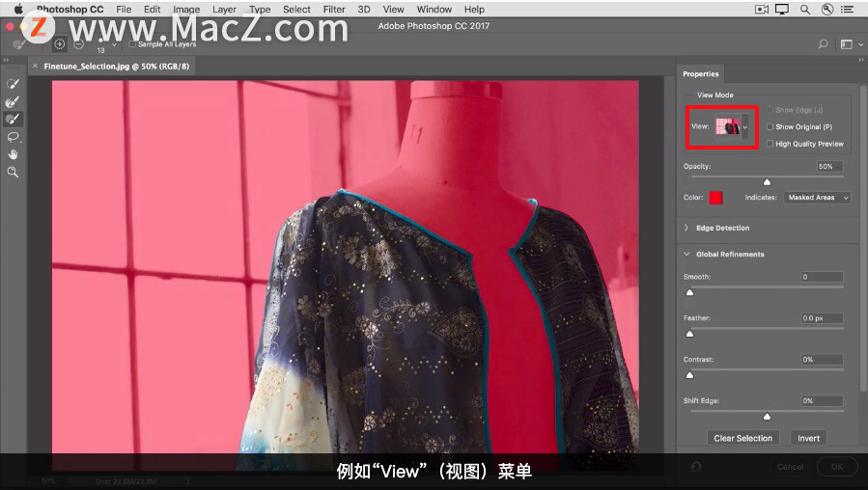Click the Subtract from selection minus icon
Viewport: 868px width, 490px height.
(x=78, y=43)
